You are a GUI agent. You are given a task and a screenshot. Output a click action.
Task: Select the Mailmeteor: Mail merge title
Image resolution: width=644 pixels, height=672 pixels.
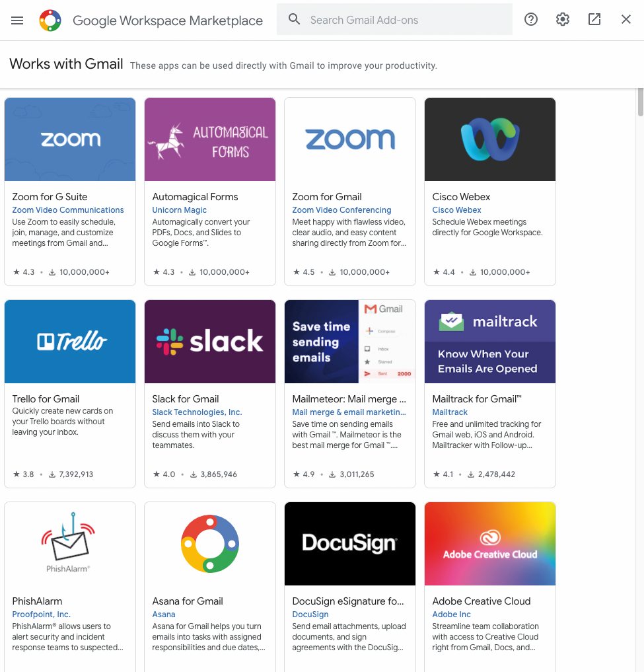[349, 399]
